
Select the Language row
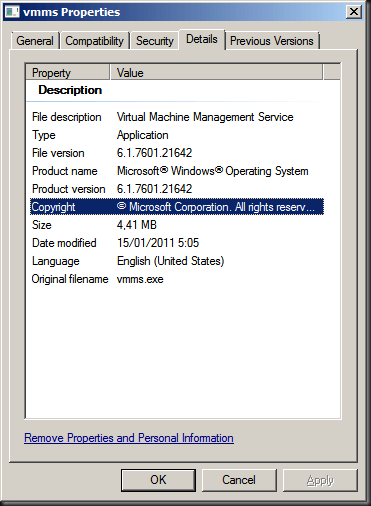coord(177,261)
